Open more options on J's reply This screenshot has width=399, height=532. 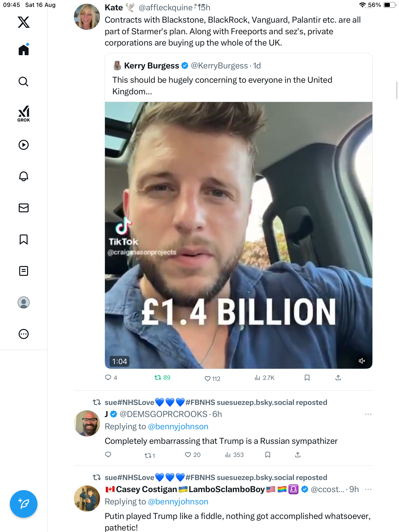tap(368, 414)
